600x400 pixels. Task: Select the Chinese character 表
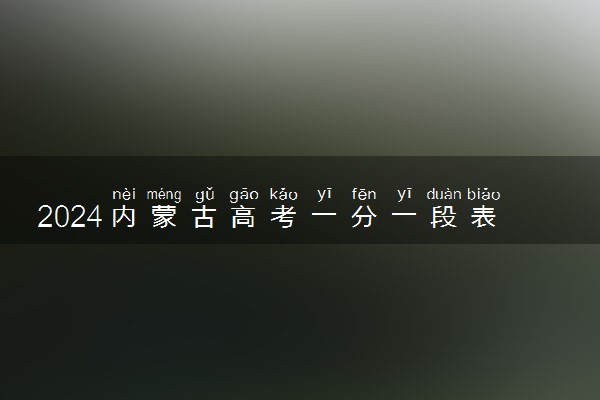pyautogui.click(x=484, y=217)
